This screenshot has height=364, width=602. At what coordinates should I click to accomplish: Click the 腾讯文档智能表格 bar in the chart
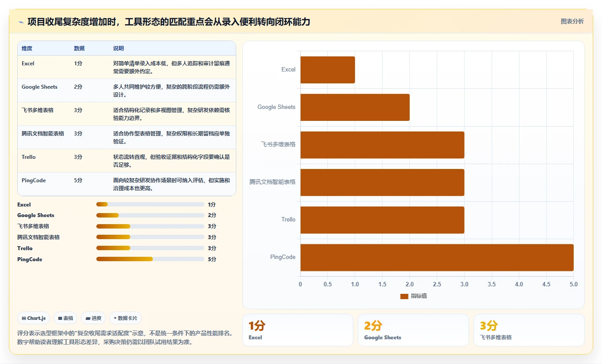coord(382,182)
